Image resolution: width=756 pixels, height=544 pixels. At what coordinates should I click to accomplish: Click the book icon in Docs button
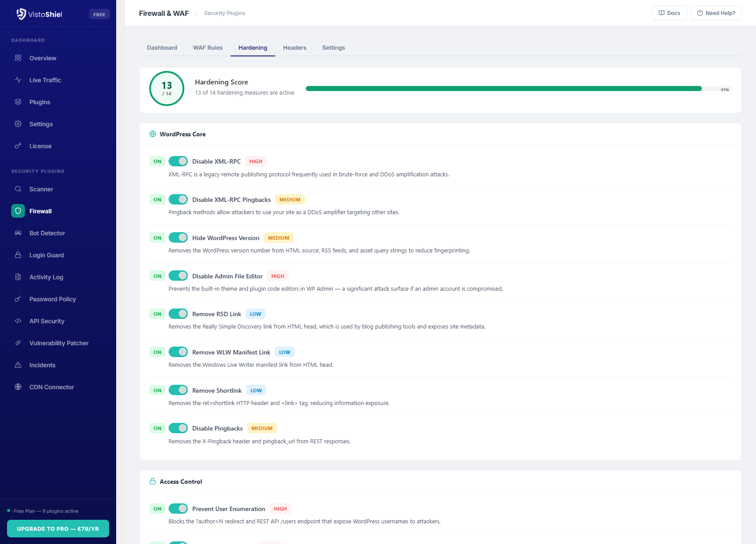click(x=661, y=13)
